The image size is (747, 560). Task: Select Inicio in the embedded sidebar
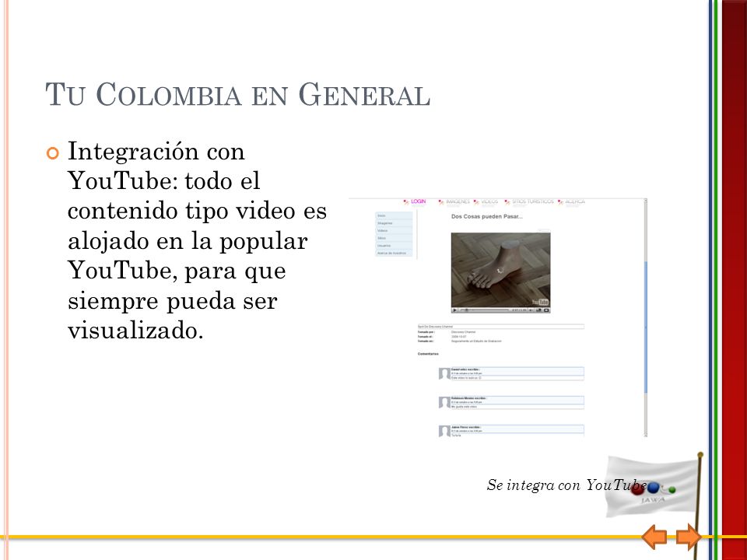[x=394, y=215]
